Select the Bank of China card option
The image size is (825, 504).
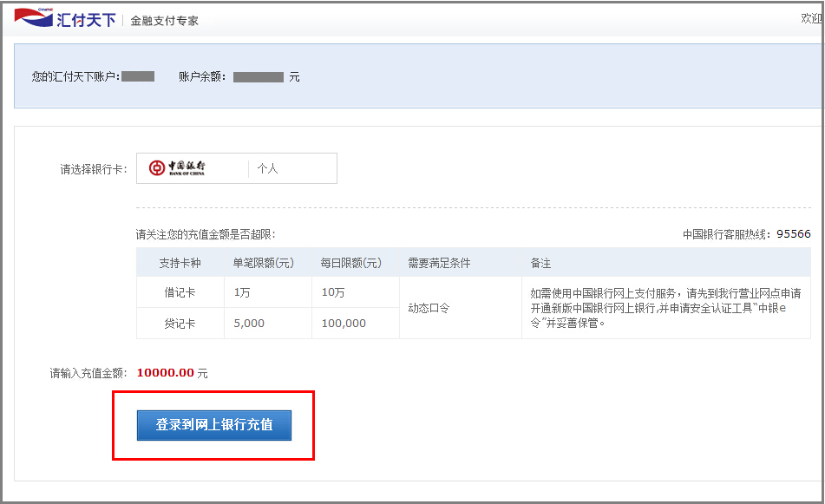236,167
